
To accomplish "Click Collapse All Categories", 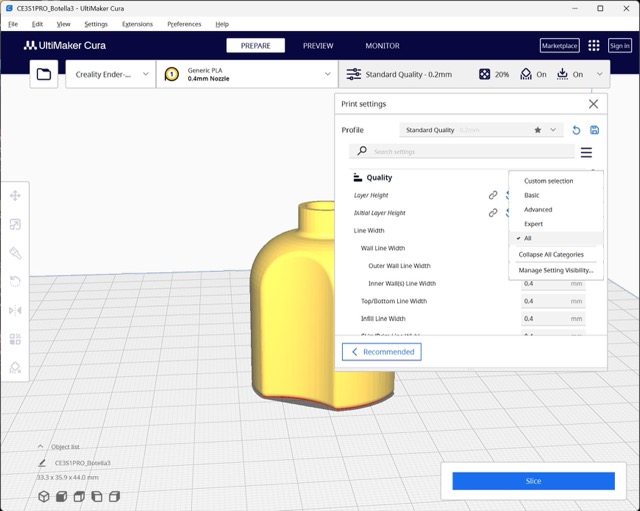I will click(551, 254).
